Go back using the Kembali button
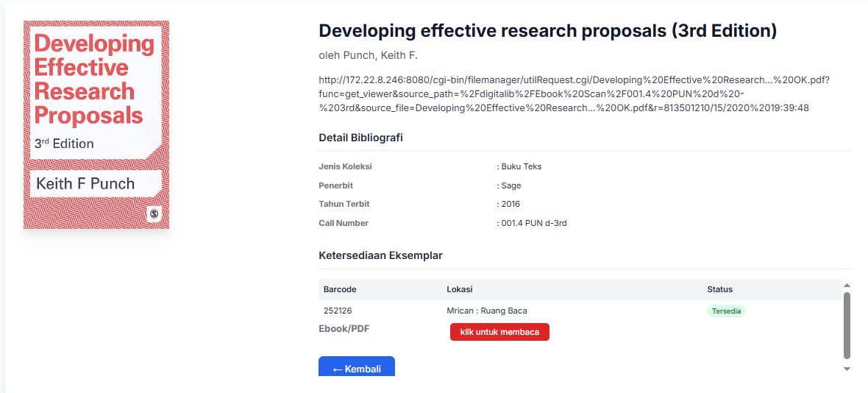The image size is (868, 393). click(x=357, y=367)
